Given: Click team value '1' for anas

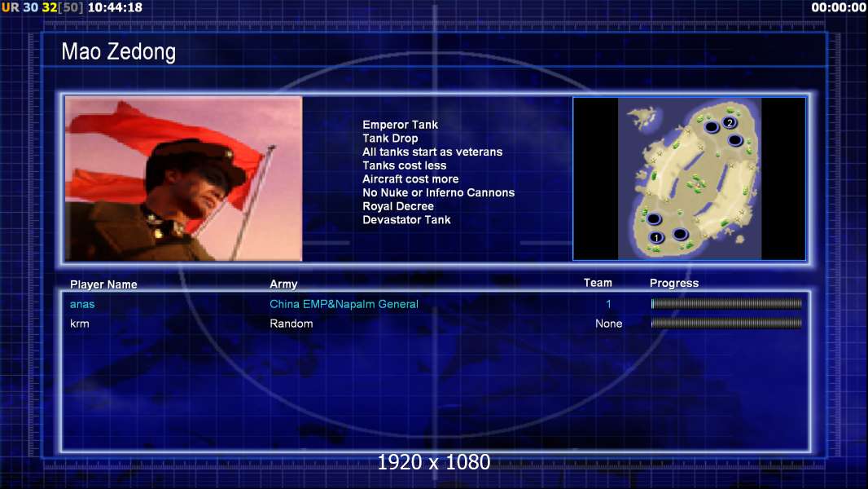Looking at the screenshot, I should (608, 304).
